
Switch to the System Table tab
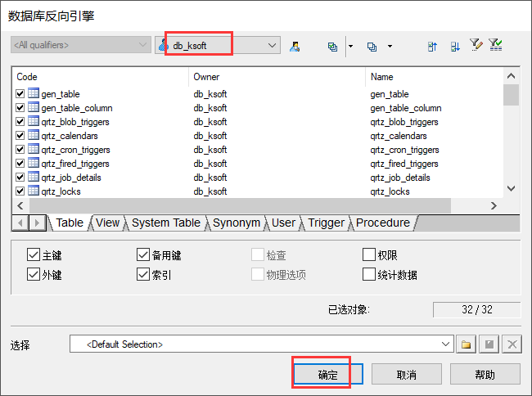(x=166, y=223)
